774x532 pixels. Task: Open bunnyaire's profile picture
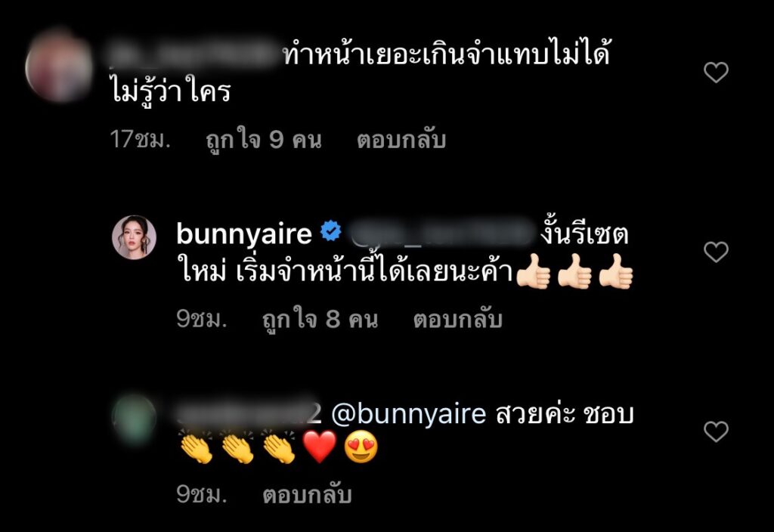tap(135, 237)
